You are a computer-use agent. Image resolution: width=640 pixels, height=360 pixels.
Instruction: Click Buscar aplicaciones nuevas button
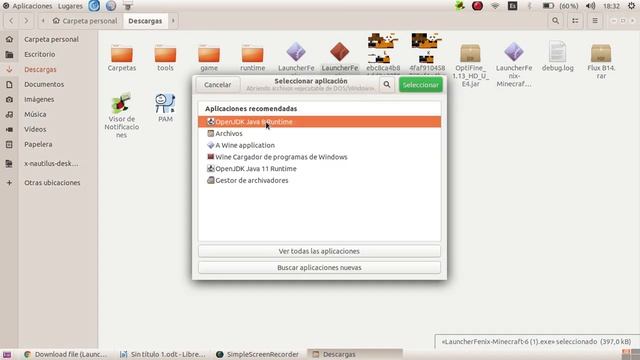coord(319,268)
